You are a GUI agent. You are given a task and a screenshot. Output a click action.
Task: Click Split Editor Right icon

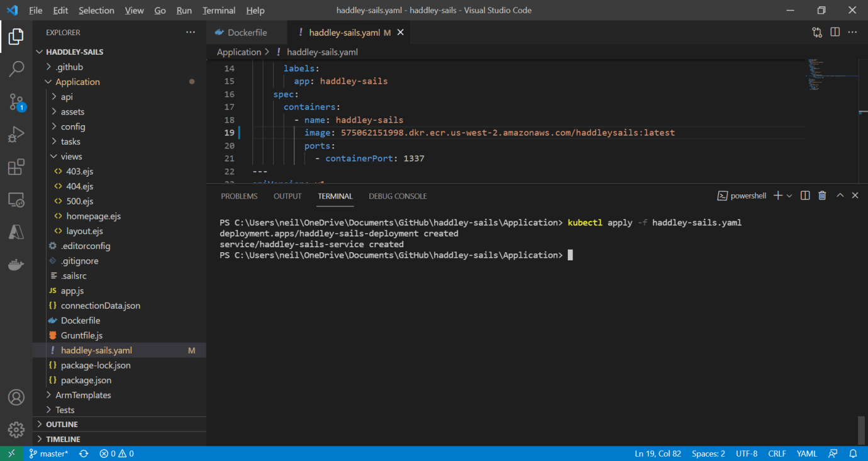(x=835, y=32)
